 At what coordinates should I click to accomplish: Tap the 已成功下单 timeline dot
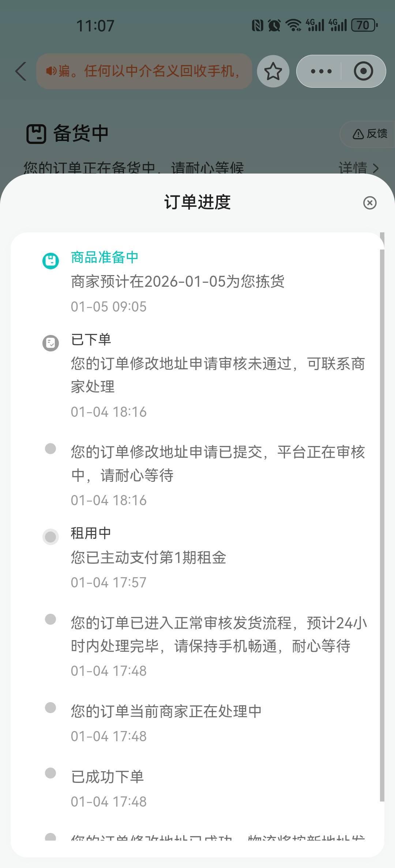click(50, 773)
